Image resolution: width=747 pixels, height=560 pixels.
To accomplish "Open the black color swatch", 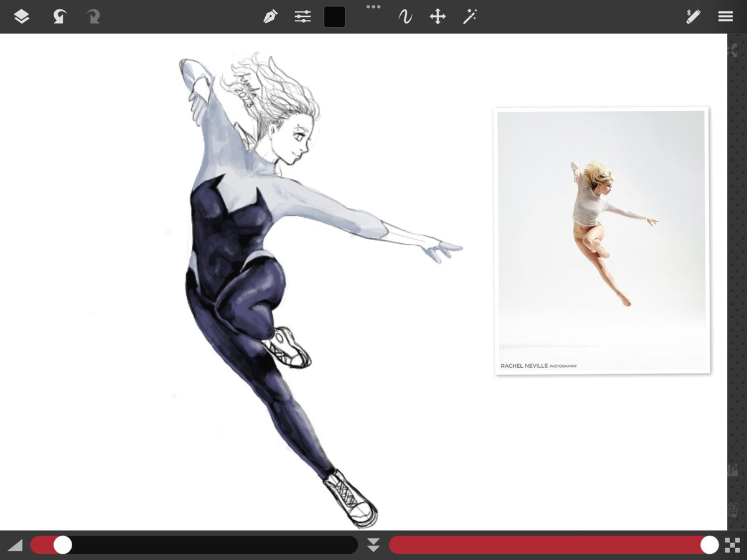I will click(334, 17).
